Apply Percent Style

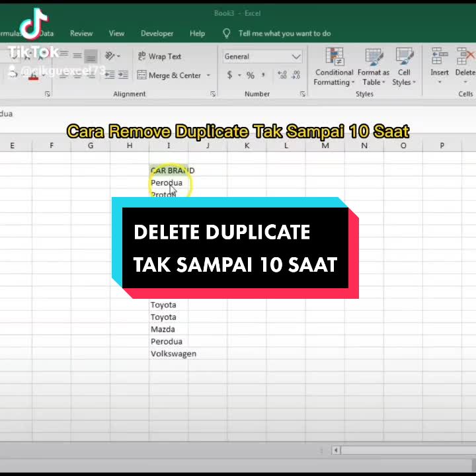pos(251,75)
